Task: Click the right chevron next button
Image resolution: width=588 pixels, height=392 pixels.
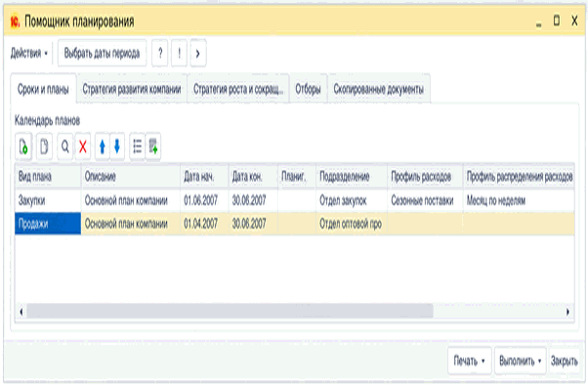Action: point(198,54)
